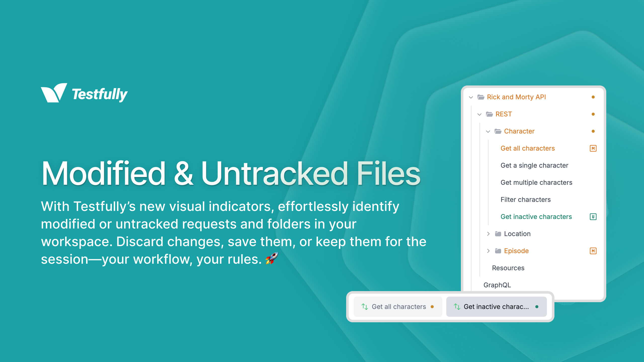This screenshot has height=362, width=644.
Task: Toggle the modified status dot on Episode
Action: (594, 251)
